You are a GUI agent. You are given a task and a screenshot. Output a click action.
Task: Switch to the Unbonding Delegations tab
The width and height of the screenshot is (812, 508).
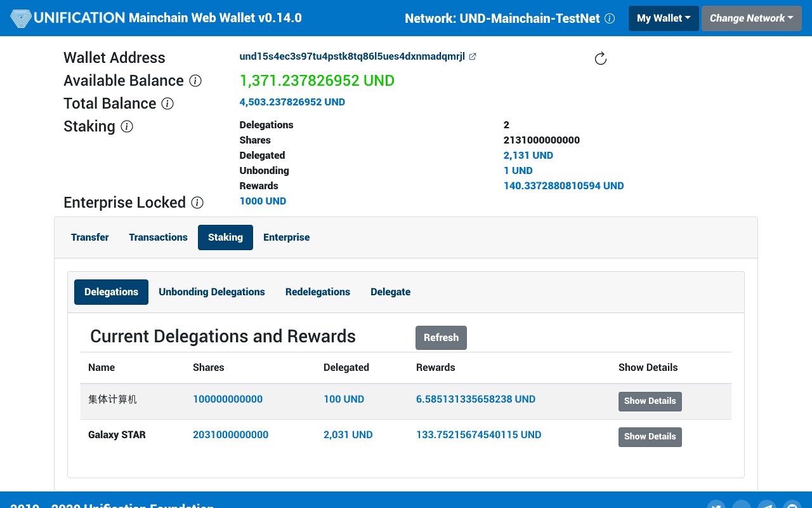(212, 291)
